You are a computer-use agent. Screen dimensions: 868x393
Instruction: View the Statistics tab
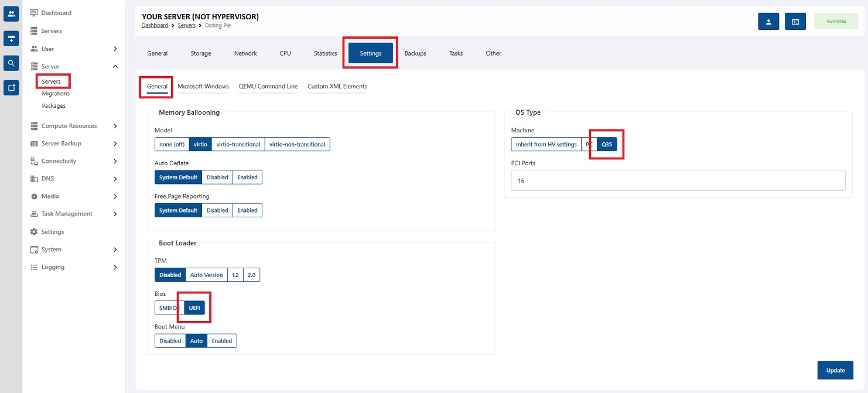[326, 53]
